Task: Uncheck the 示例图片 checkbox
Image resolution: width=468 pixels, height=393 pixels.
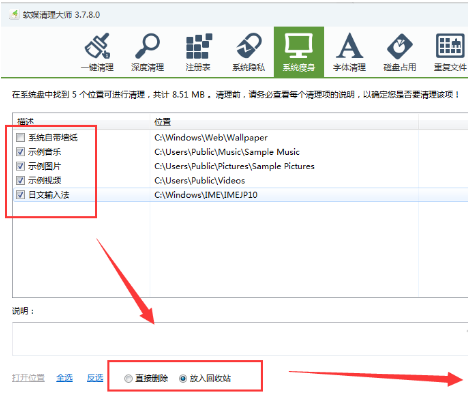Action: (x=20, y=166)
